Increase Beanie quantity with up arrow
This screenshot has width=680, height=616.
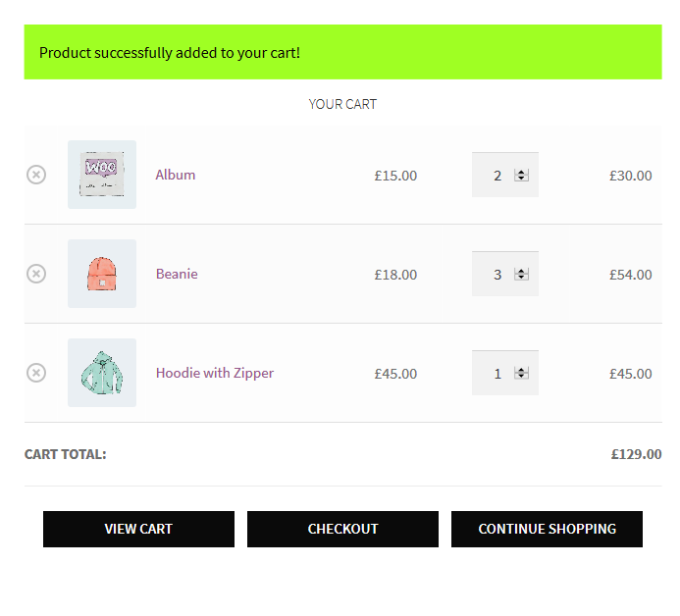[x=521, y=271]
